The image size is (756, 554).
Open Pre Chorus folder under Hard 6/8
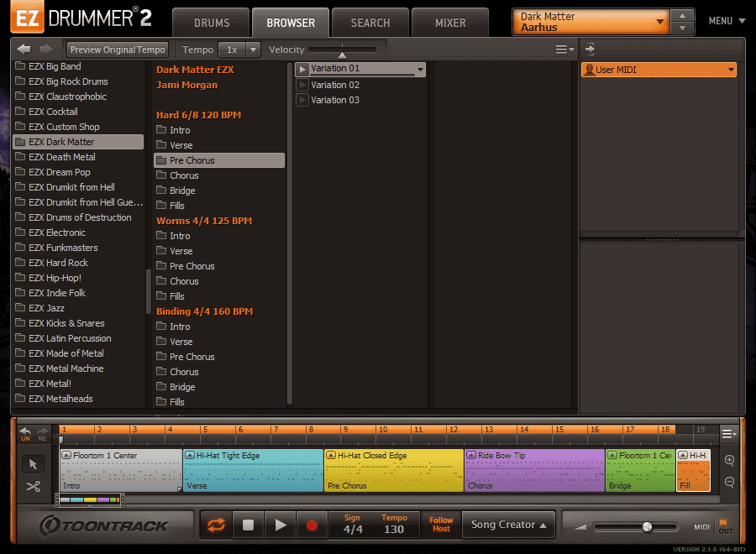tap(219, 160)
